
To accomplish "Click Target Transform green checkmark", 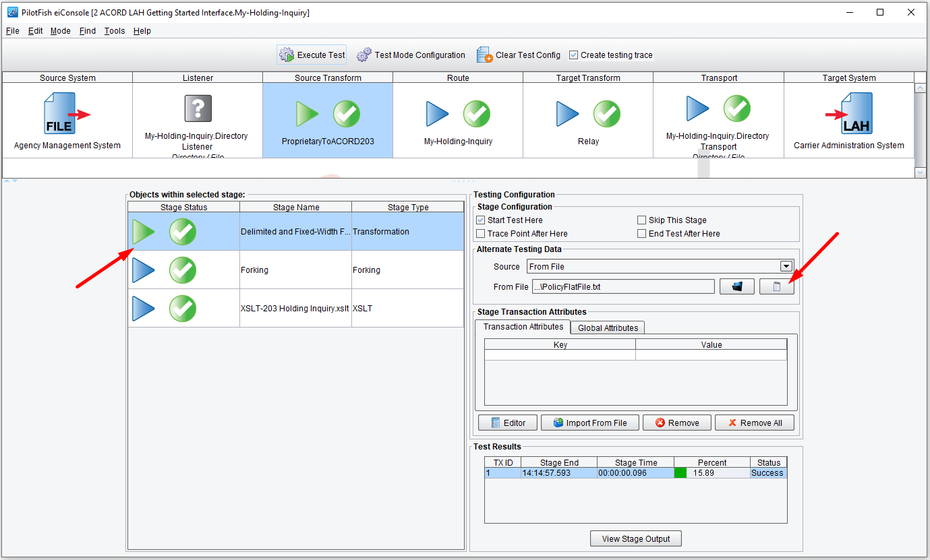I will point(607,114).
